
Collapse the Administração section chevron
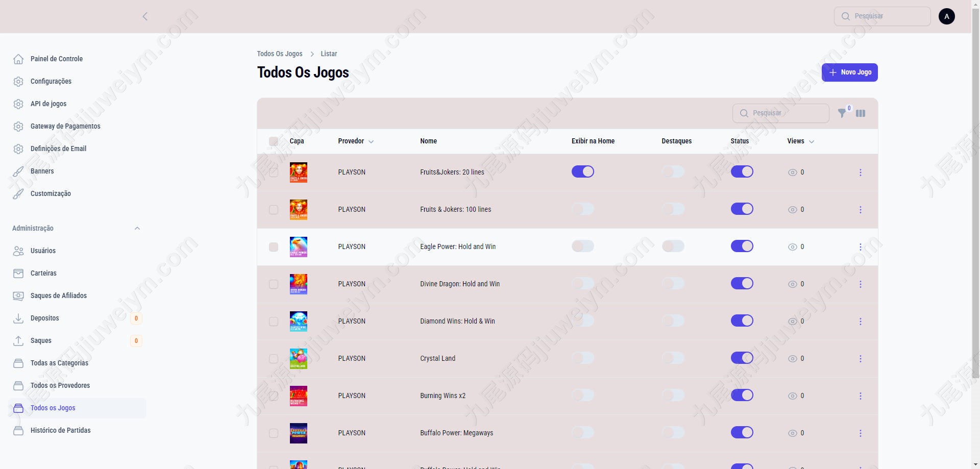coord(137,228)
